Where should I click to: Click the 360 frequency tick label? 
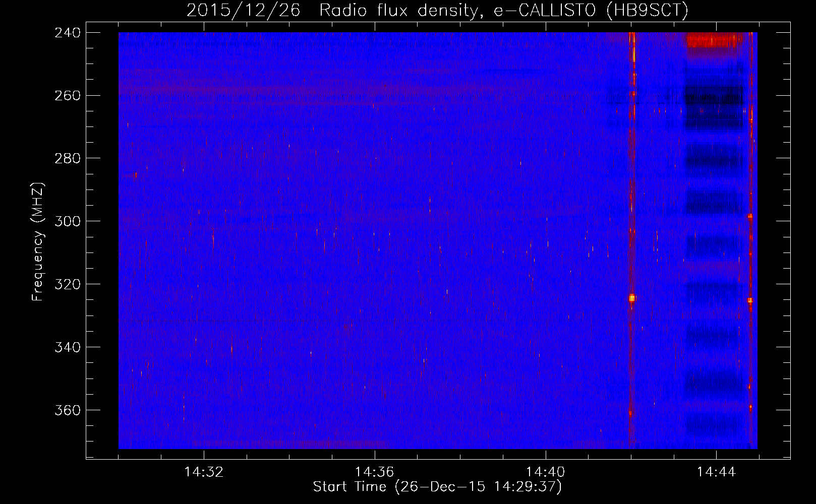click(68, 410)
